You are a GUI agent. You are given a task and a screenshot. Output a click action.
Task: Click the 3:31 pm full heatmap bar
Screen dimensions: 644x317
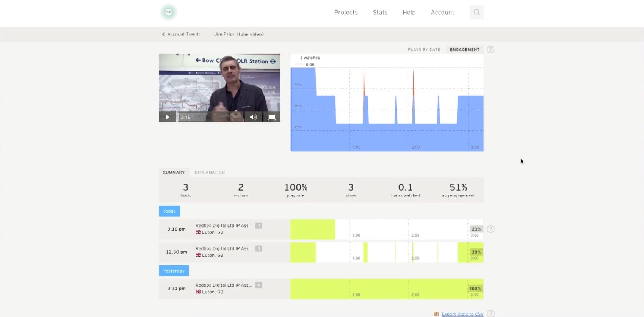pyautogui.click(x=387, y=289)
